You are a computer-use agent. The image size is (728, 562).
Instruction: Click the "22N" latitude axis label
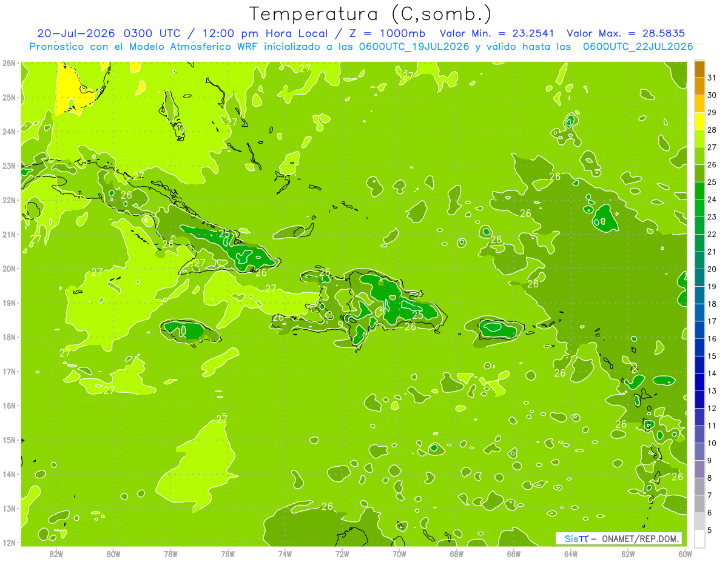point(8,200)
